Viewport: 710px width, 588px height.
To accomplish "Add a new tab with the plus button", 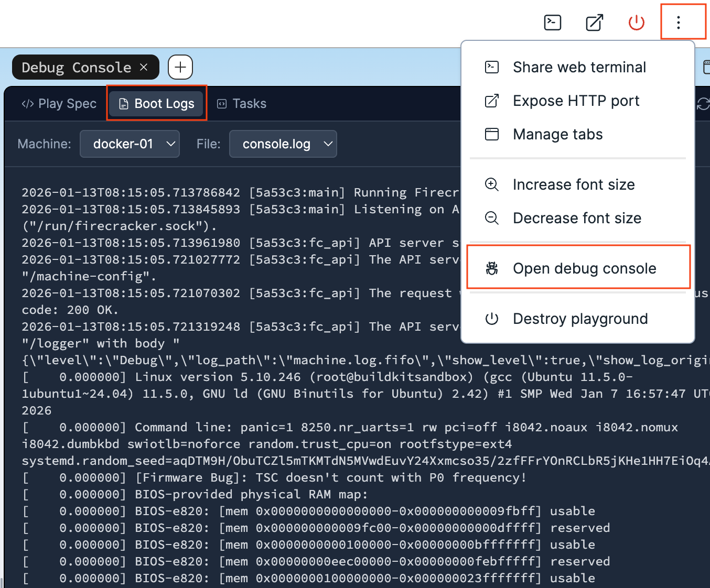I will tap(180, 67).
